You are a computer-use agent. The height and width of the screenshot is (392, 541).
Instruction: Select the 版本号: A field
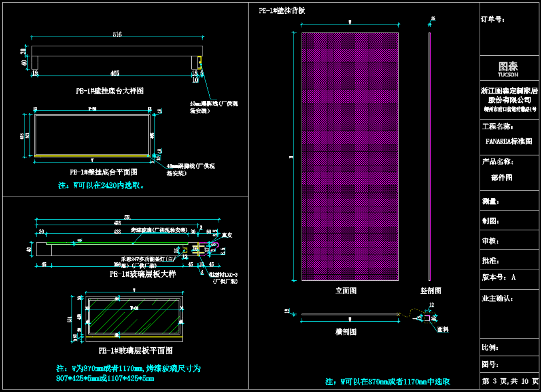pos(499,278)
